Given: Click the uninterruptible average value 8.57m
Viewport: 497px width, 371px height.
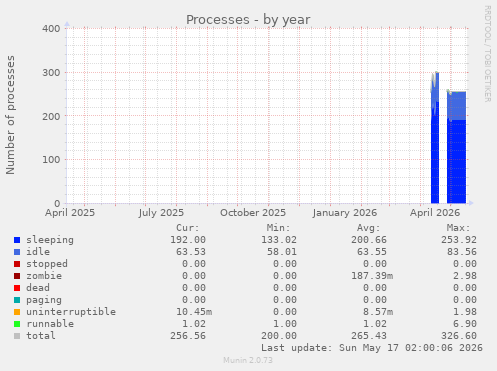Looking at the screenshot, I should pyautogui.click(x=378, y=312).
